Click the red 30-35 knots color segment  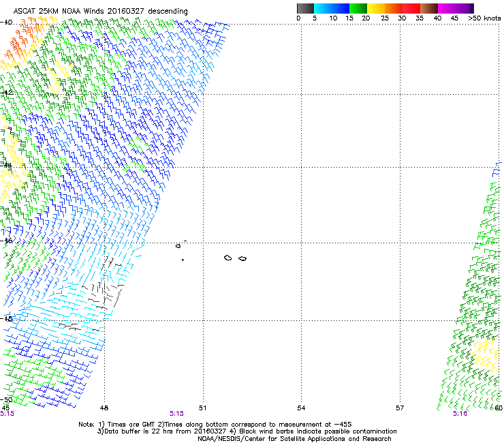click(x=411, y=8)
